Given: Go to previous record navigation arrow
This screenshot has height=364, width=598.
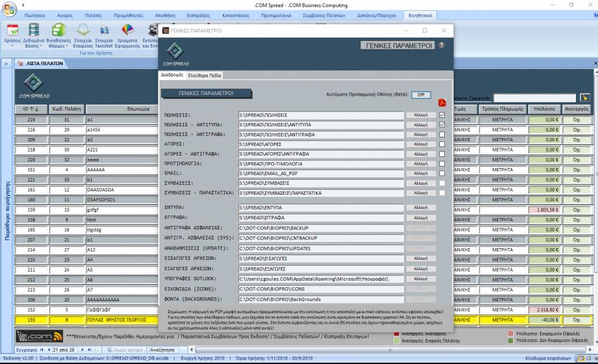Looking at the screenshot, I should pos(49,350).
